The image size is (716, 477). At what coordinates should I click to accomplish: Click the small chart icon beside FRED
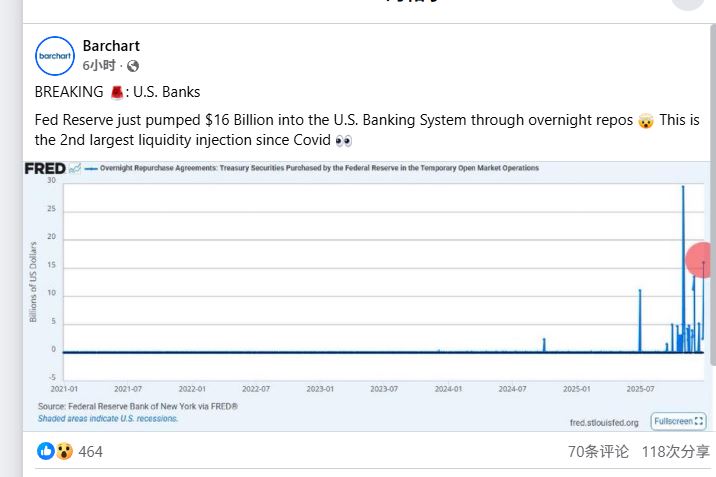pos(74,168)
